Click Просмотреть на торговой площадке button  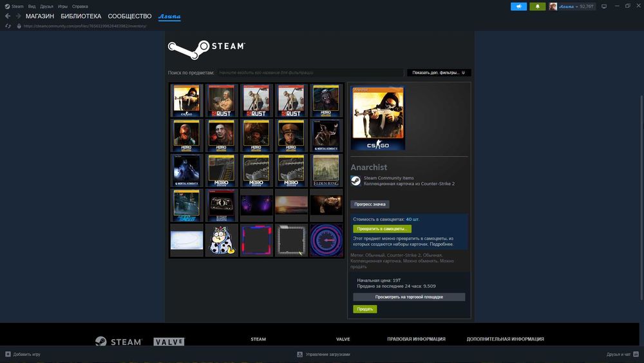pyautogui.click(x=409, y=297)
